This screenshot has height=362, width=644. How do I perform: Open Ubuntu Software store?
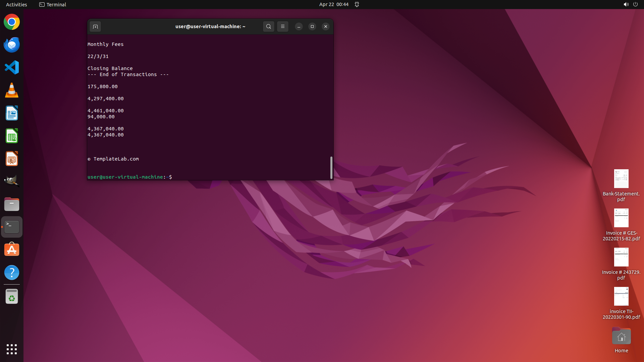(12, 250)
